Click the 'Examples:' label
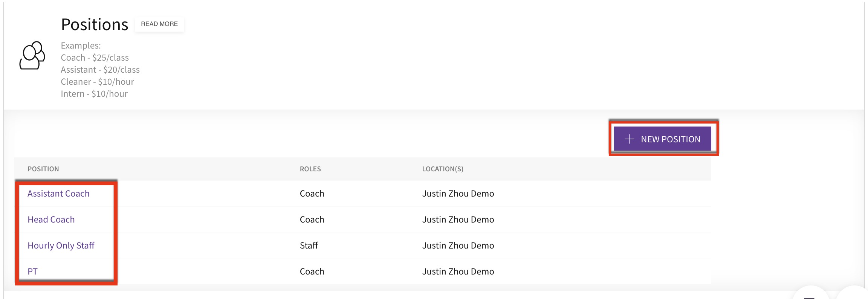The height and width of the screenshot is (299, 868). [x=81, y=46]
